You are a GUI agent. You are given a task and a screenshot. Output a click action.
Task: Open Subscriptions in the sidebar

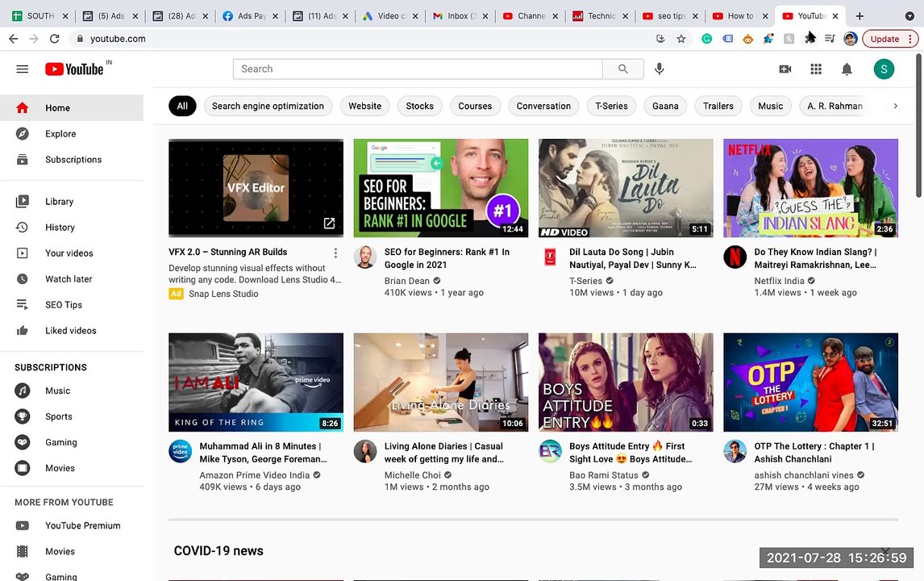coord(71,160)
